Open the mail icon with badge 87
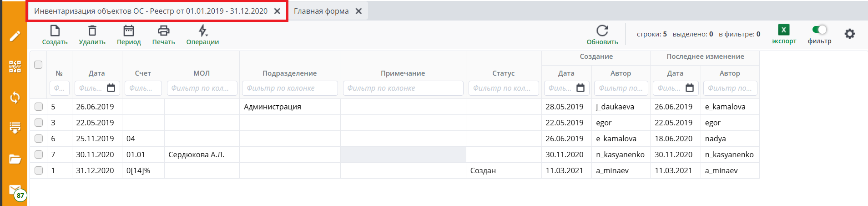 [x=15, y=191]
